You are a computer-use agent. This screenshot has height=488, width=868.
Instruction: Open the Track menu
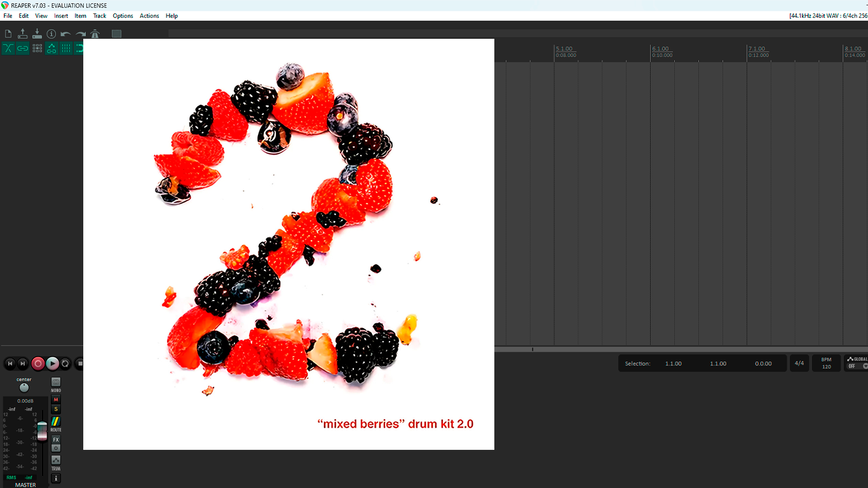pos(100,16)
